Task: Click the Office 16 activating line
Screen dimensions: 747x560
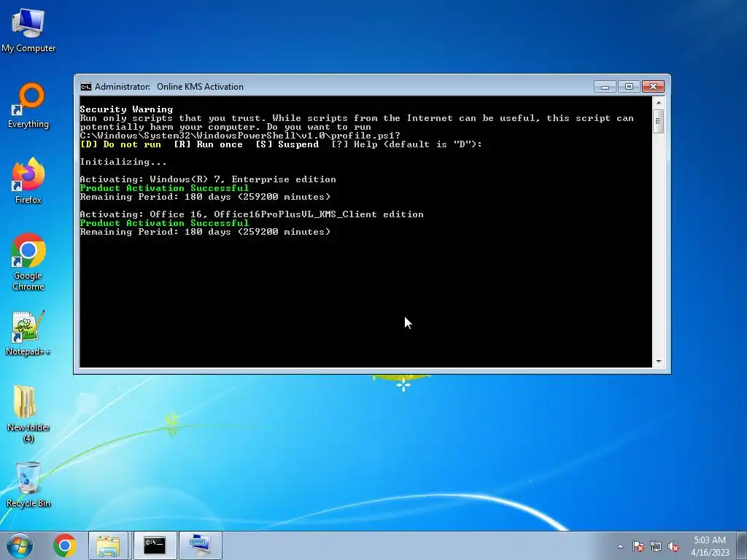Action: [252, 214]
